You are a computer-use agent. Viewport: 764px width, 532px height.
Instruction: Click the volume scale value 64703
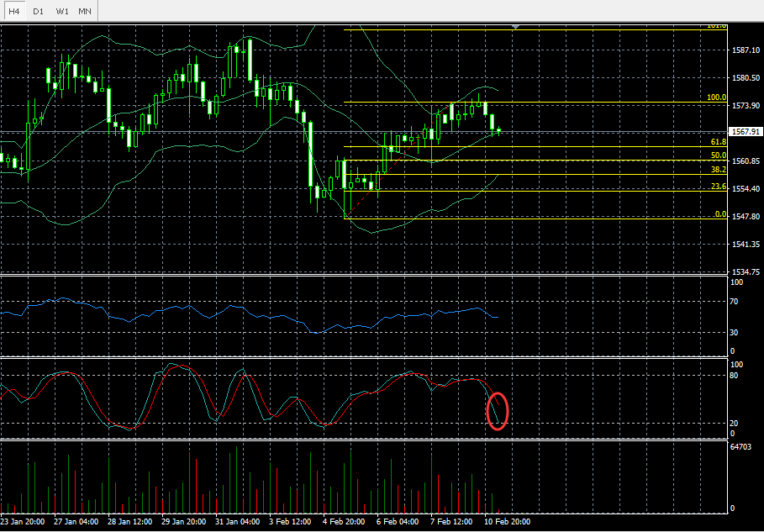pyautogui.click(x=741, y=447)
